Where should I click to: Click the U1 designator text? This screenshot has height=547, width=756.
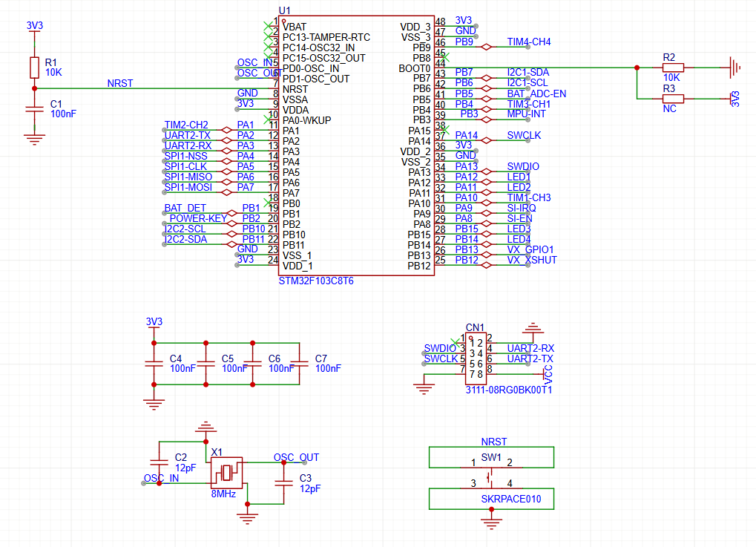284,10
